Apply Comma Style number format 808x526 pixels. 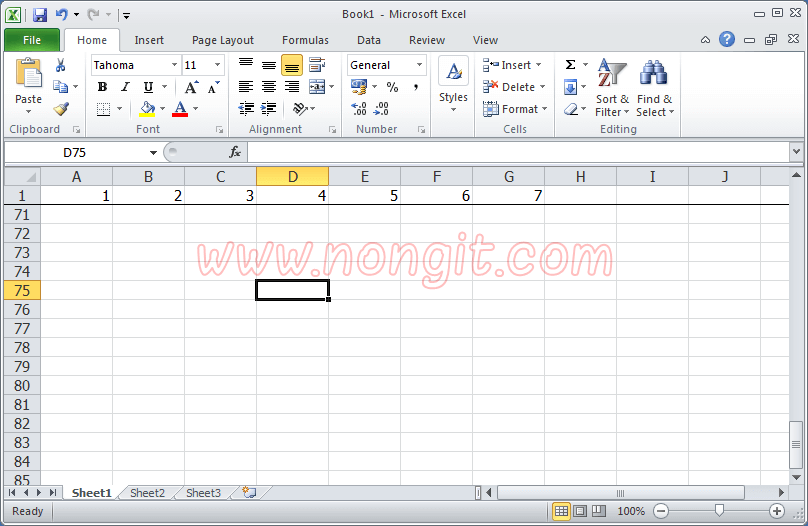point(415,87)
